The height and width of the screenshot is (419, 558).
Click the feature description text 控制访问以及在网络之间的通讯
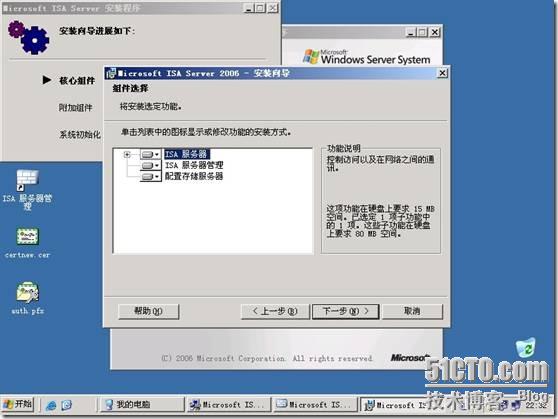(x=380, y=163)
